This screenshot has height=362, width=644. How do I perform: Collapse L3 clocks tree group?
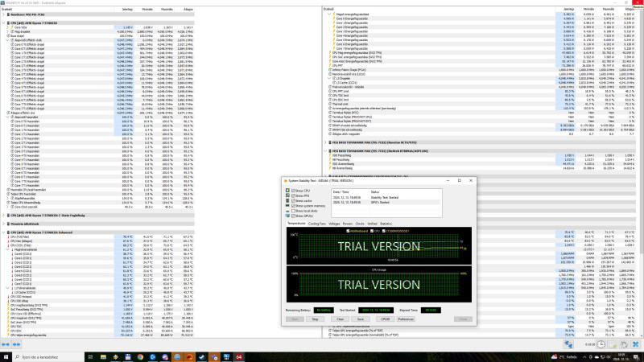(x=329, y=78)
